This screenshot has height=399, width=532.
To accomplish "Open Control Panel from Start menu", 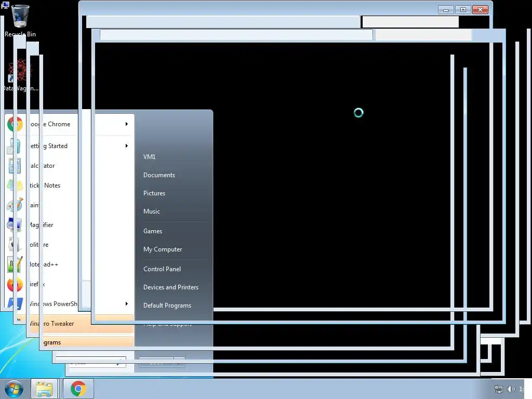I will (x=162, y=269).
